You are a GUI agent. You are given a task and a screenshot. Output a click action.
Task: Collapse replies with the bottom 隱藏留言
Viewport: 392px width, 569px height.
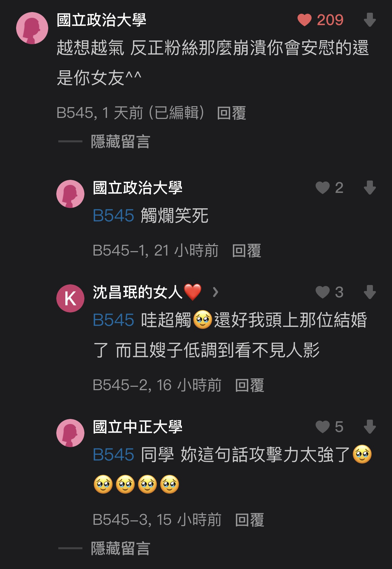120,548
